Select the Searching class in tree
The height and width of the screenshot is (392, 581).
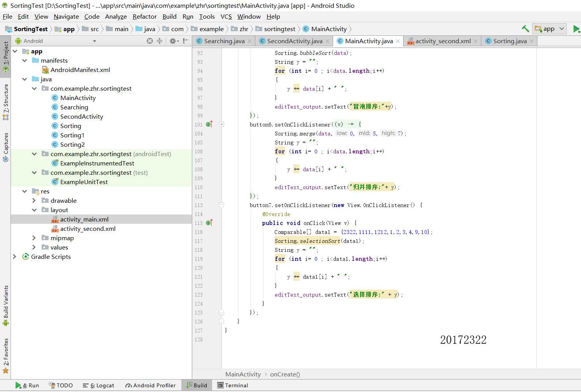coord(70,107)
